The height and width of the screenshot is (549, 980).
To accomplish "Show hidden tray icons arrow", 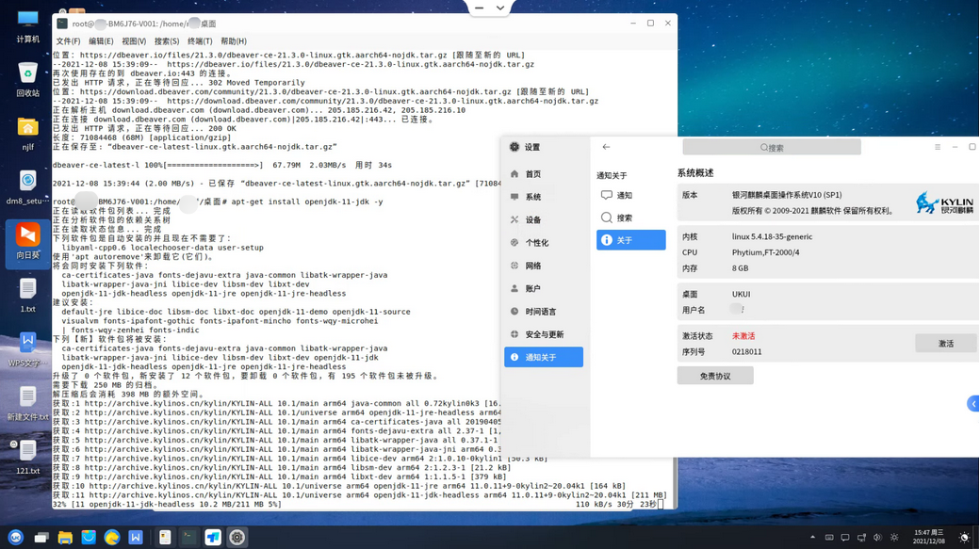I will click(812, 537).
